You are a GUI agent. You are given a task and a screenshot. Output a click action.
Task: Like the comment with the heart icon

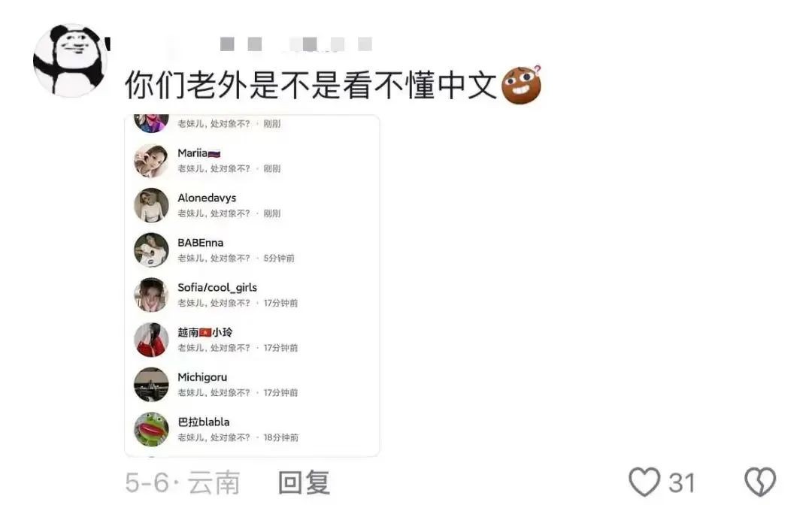pyautogui.click(x=644, y=482)
